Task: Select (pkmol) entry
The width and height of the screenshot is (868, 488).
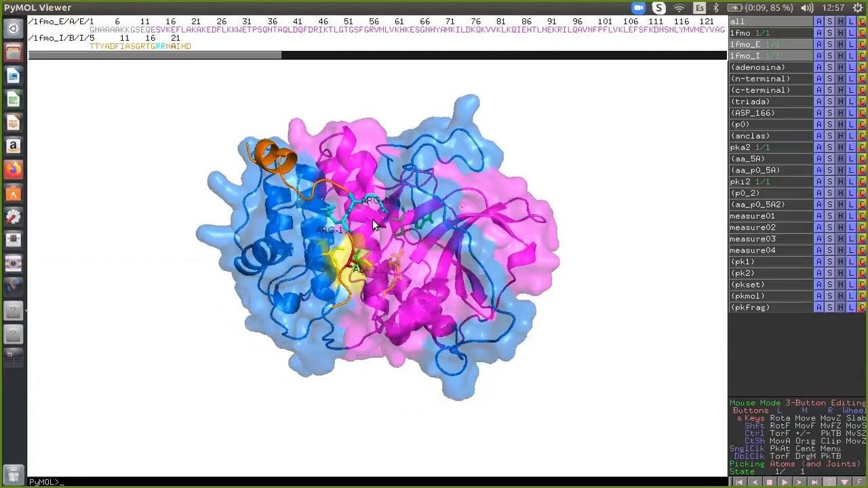Action: (771, 296)
